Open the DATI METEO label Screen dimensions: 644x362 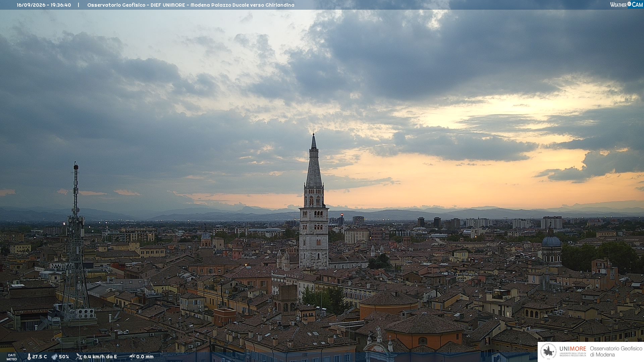(x=12, y=357)
